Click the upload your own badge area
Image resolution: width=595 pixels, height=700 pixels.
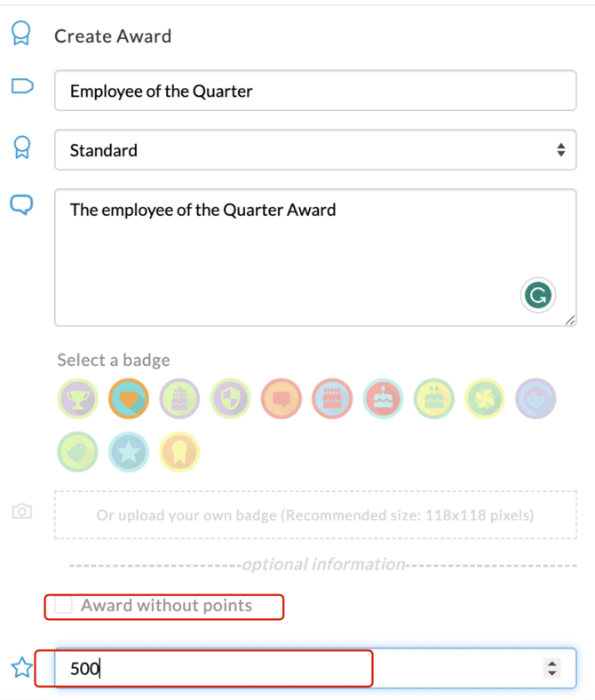click(315, 515)
